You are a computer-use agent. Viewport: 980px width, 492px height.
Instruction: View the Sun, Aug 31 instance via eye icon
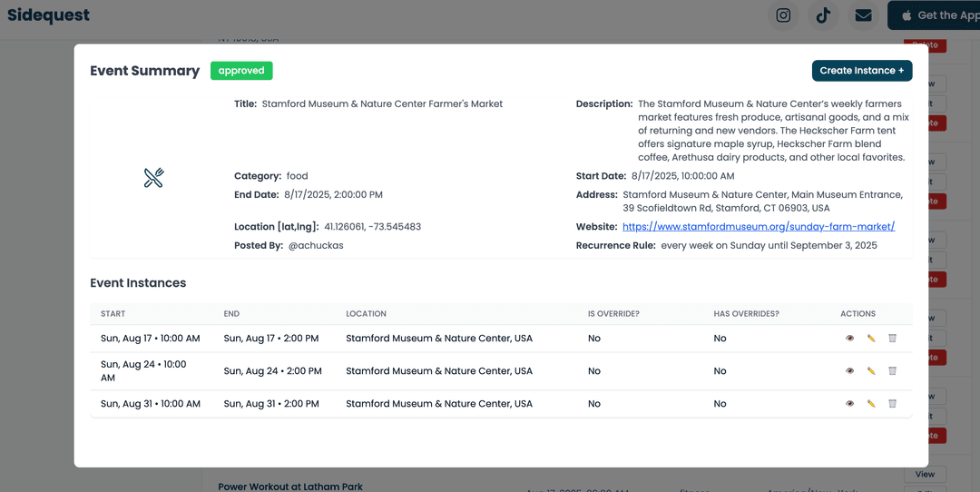click(849, 403)
